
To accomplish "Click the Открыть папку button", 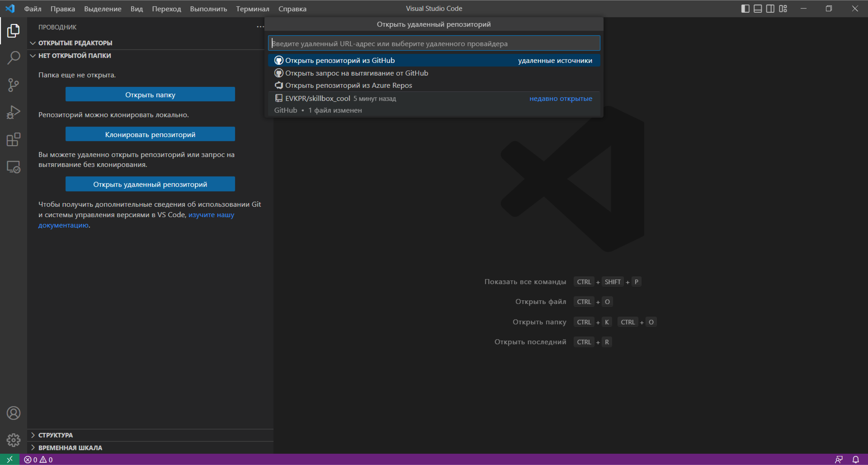I will 150,94.
